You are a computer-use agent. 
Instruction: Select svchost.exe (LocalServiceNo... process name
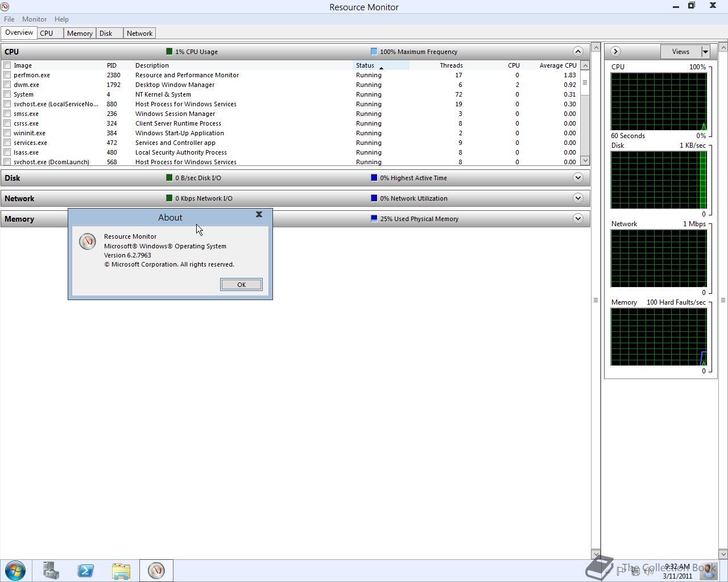(56, 104)
